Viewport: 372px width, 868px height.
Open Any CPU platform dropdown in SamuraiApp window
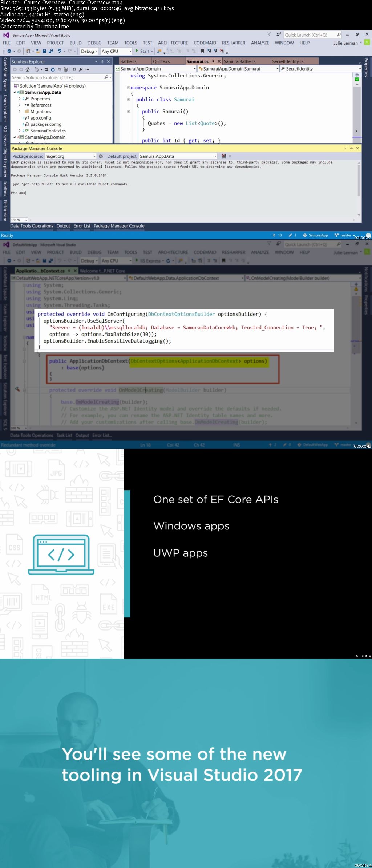click(x=116, y=51)
